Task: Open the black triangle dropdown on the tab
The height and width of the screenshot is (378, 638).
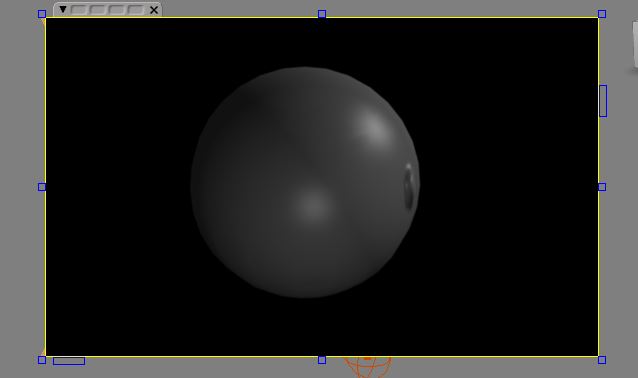Action: coord(63,9)
